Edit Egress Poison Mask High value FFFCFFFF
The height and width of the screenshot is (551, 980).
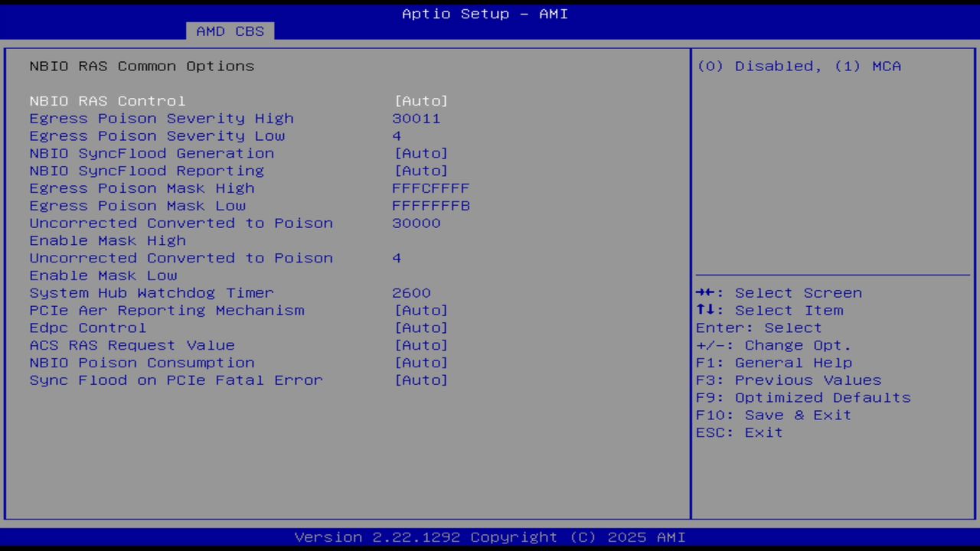pos(431,188)
